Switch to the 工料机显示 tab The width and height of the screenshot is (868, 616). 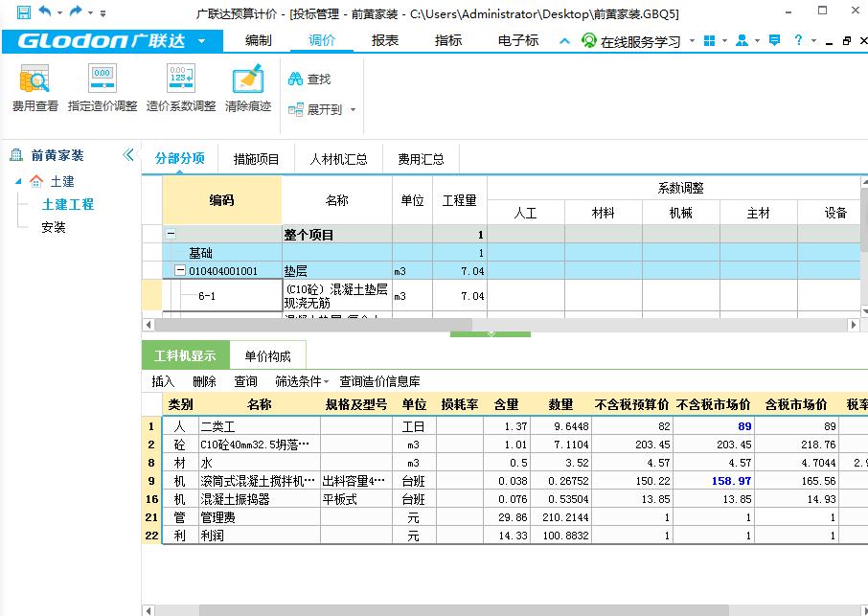[x=185, y=355]
